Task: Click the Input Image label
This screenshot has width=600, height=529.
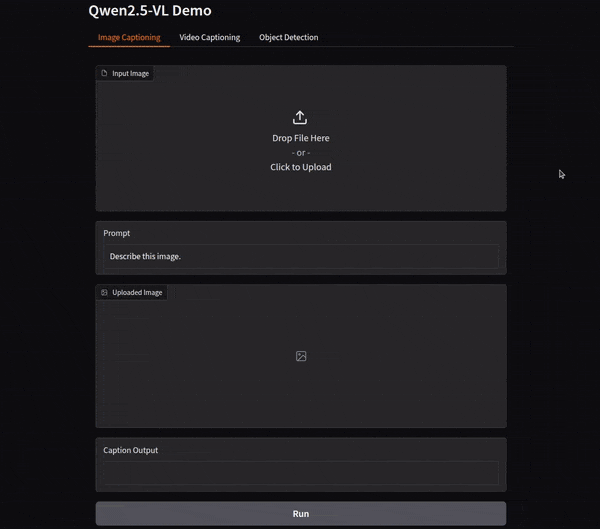Action: point(130,73)
